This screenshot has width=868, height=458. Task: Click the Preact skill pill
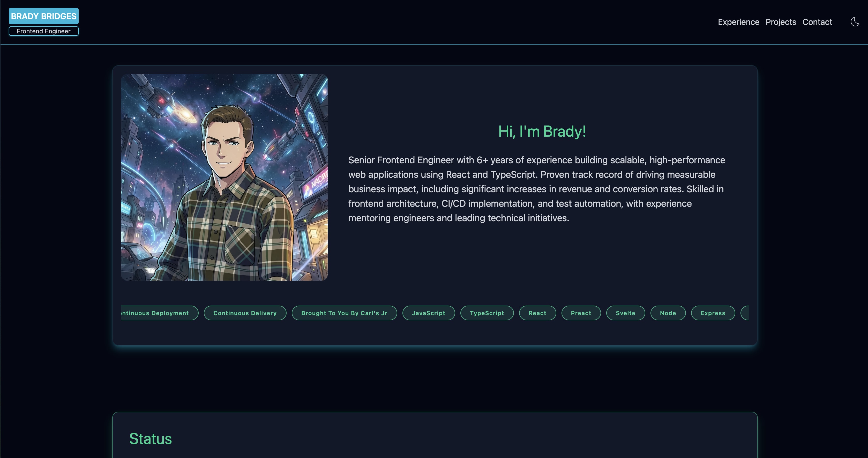[581, 313]
